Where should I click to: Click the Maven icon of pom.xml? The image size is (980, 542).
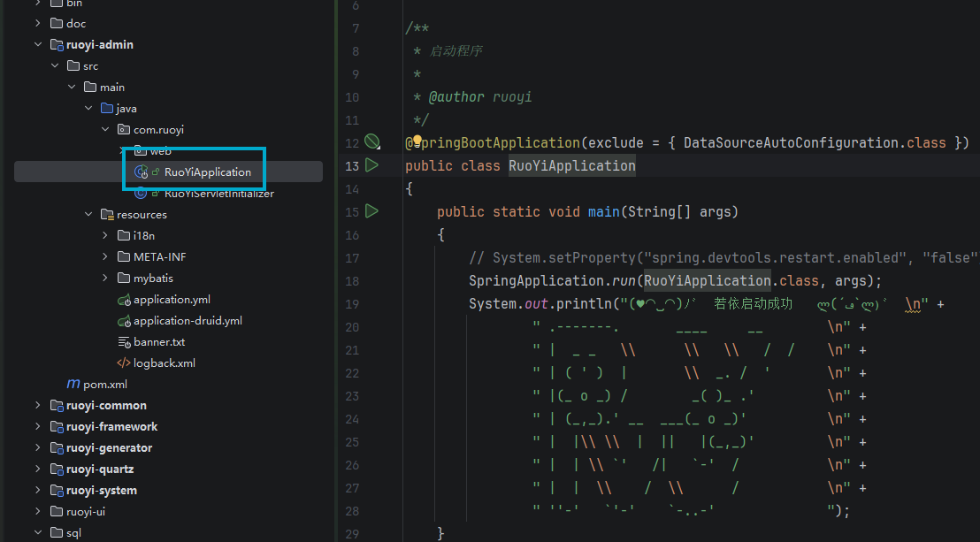tap(73, 384)
